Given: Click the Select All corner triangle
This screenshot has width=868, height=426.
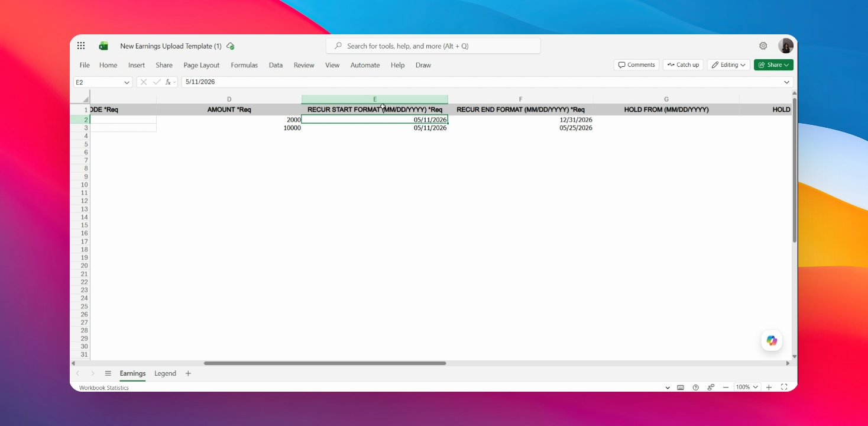Looking at the screenshot, I should (x=85, y=99).
